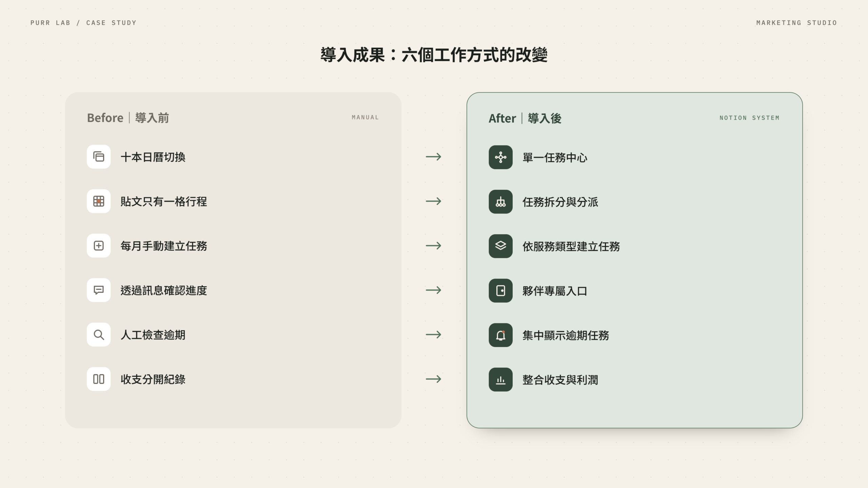The height and width of the screenshot is (488, 868).
Task: Select the text 十本日曆切換
Action: click(153, 157)
